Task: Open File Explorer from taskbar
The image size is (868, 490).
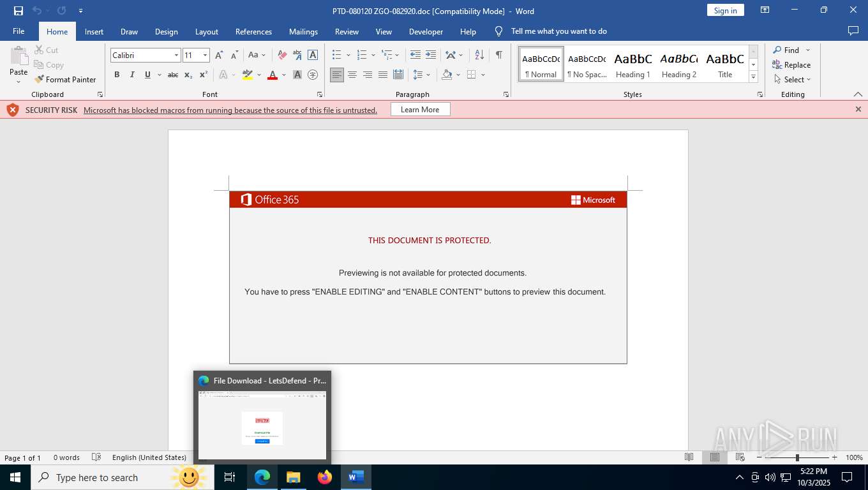Action: [294, 477]
